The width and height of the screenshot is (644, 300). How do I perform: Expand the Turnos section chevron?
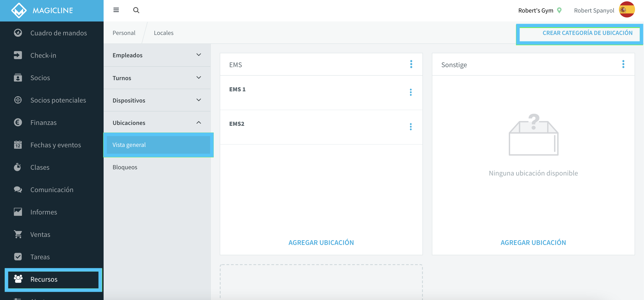point(199,78)
